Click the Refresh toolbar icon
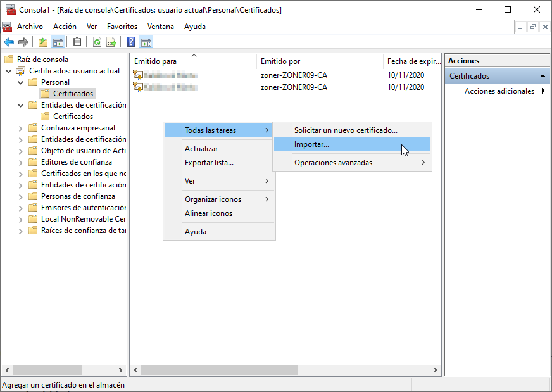Image resolution: width=552 pixels, height=392 pixels. tap(97, 42)
